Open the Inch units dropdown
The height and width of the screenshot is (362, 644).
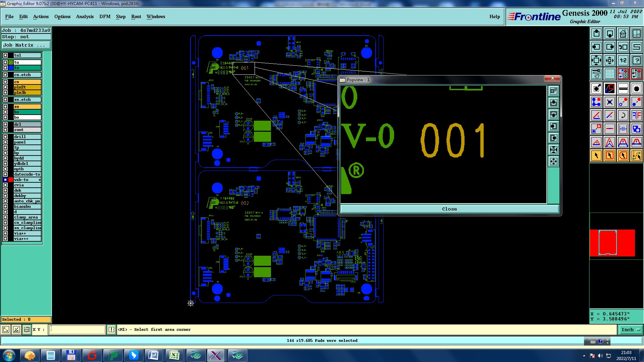(x=630, y=330)
